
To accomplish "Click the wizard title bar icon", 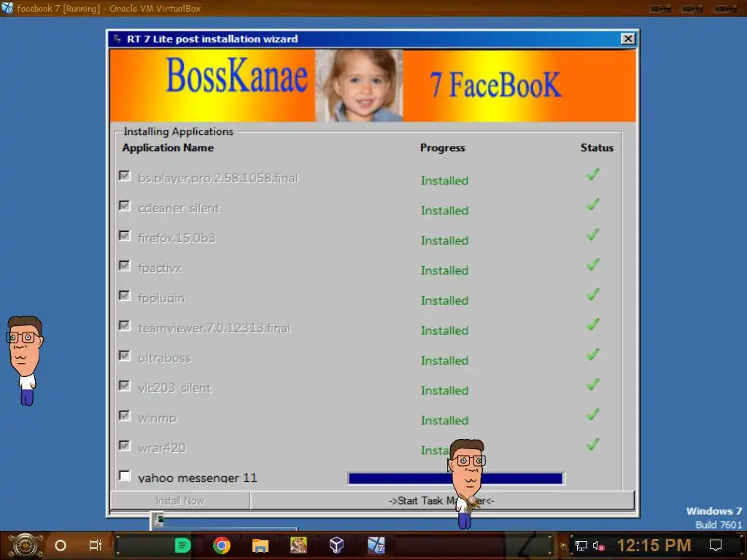I will click(117, 39).
